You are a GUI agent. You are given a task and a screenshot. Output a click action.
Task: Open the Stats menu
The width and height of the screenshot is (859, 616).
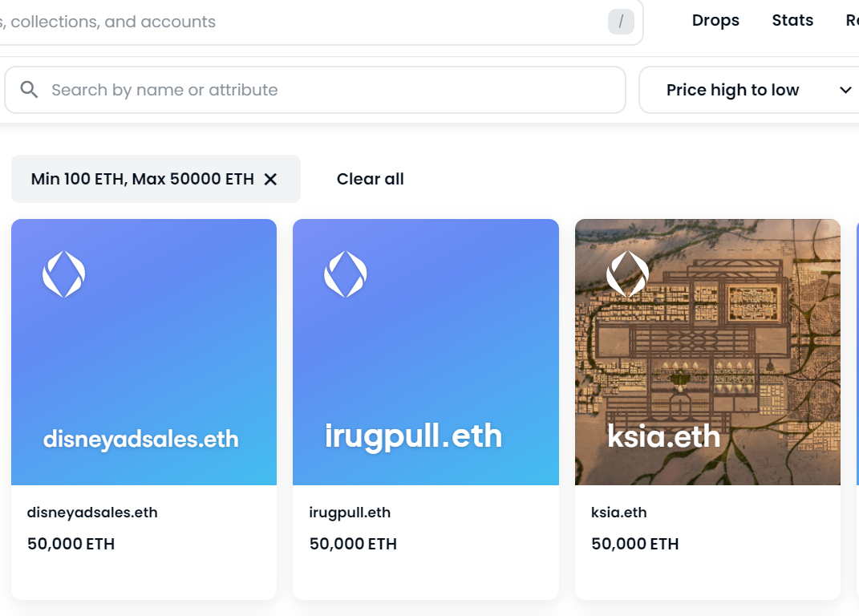tap(792, 20)
